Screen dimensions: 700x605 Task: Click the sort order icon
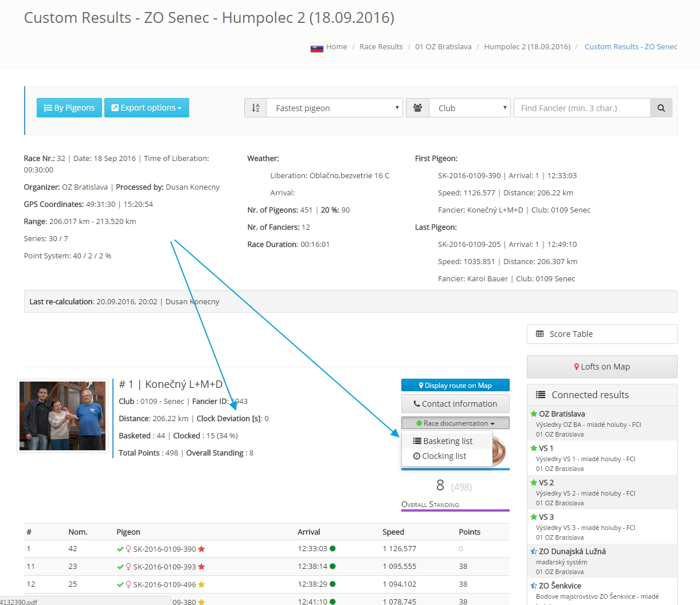[256, 108]
